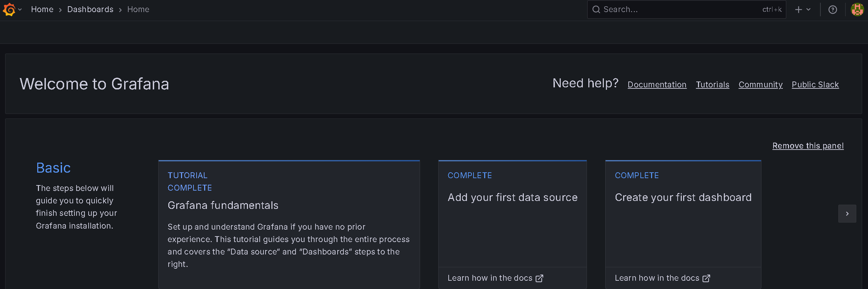868x289 pixels.
Task: Click the magnifier search icon
Action: pyautogui.click(x=596, y=9)
